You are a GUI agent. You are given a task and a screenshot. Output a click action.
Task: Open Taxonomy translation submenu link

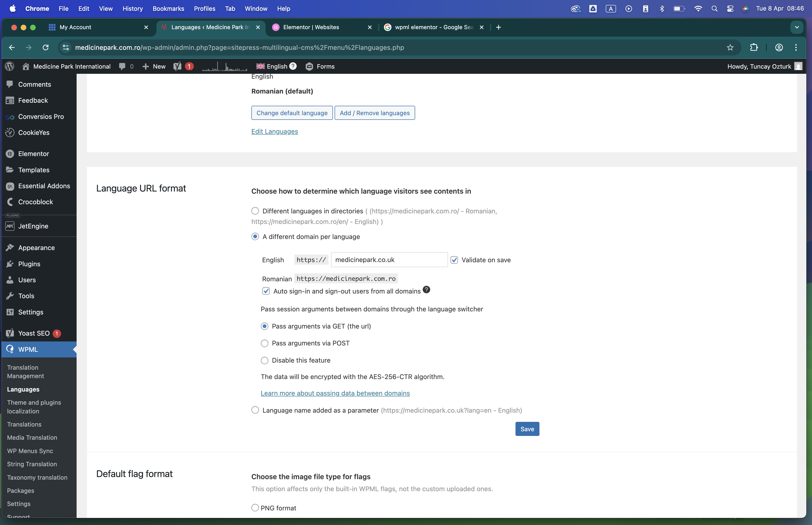pyautogui.click(x=37, y=477)
